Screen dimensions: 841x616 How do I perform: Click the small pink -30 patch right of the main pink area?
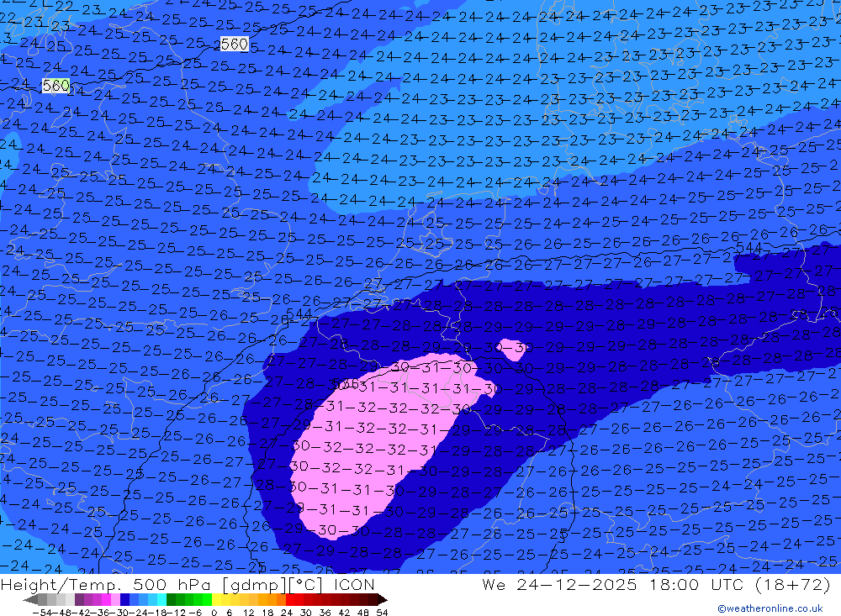click(x=511, y=350)
